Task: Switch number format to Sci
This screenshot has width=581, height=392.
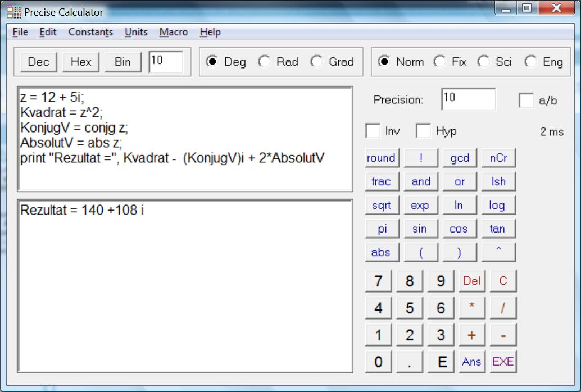Action: 484,62
